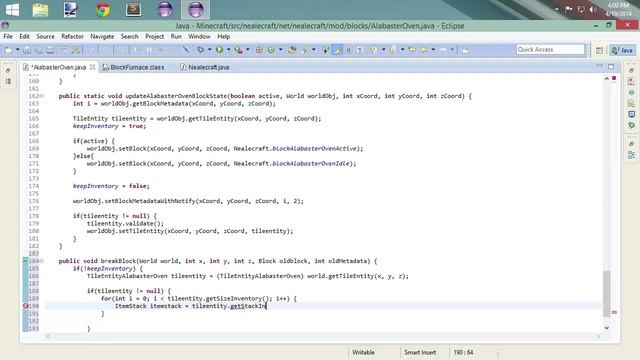Toggle Mark Occurrences in toolbar
The height and width of the screenshot is (360, 640).
pyautogui.click(x=337, y=50)
